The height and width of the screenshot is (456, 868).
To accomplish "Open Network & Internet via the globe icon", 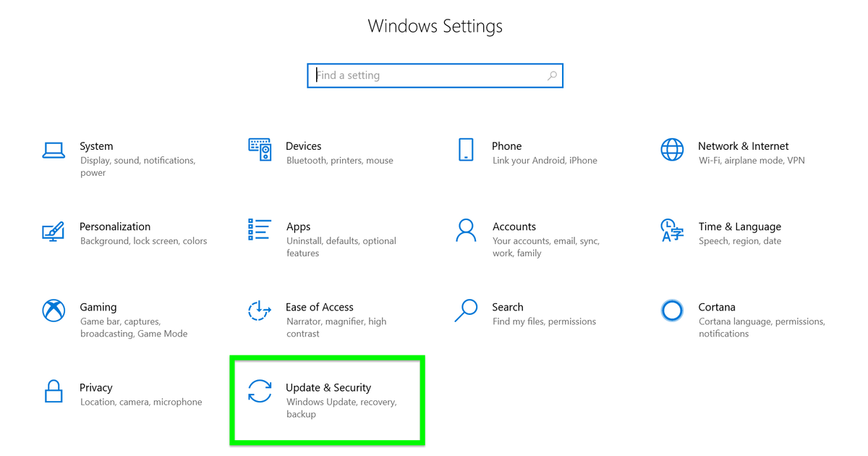I will click(x=672, y=151).
